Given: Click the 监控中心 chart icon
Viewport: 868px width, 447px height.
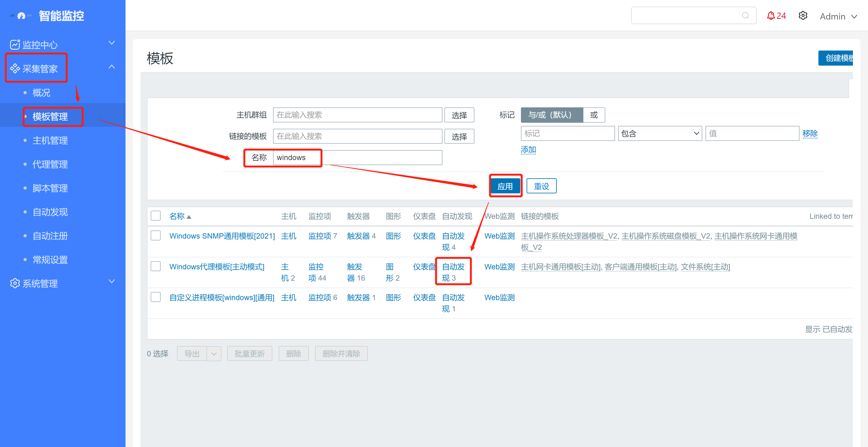Looking at the screenshot, I should tap(15, 45).
